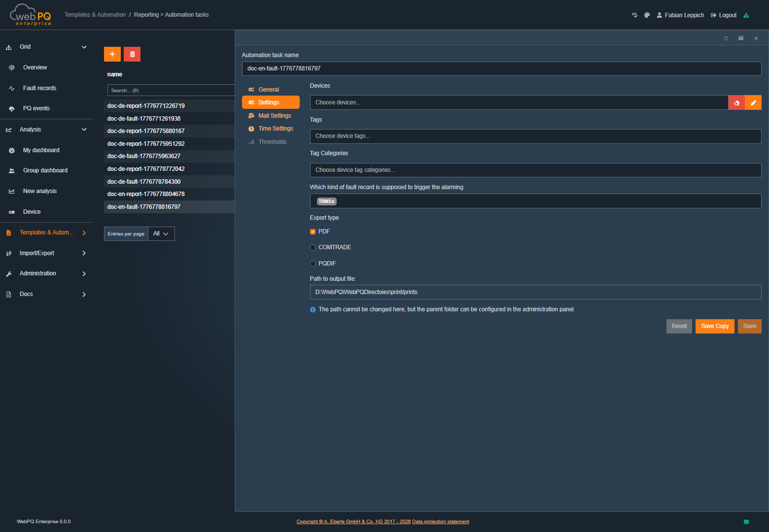Create a new automation task with the plus icon
769x532 pixels.
[112, 54]
